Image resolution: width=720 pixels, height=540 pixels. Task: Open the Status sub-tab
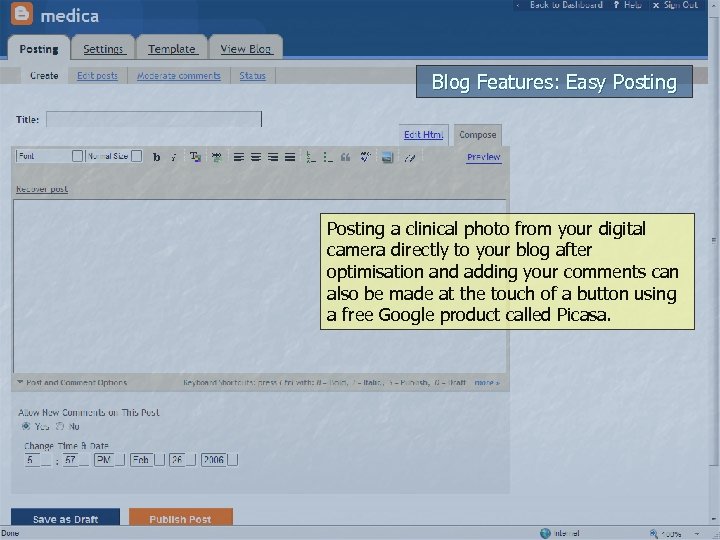(253, 76)
